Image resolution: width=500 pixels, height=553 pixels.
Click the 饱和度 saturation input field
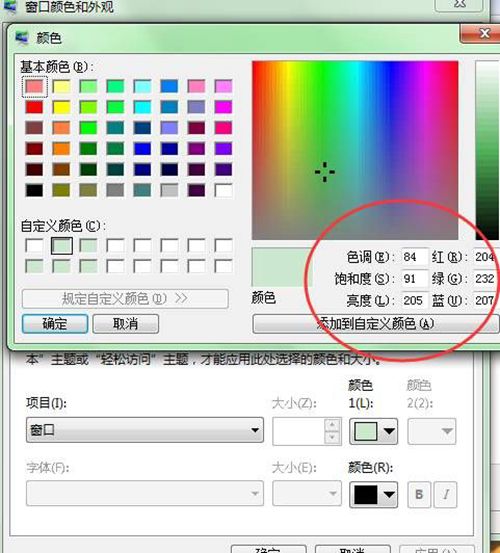[415, 279]
